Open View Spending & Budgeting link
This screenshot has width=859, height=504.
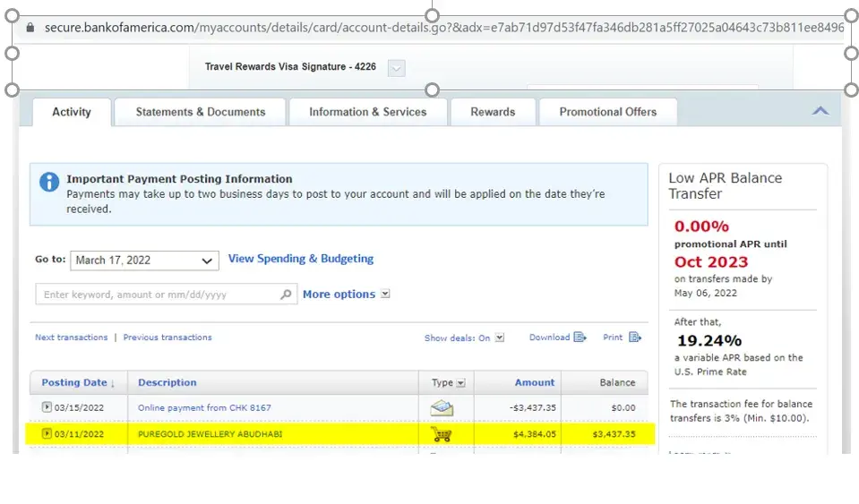point(300,259)
